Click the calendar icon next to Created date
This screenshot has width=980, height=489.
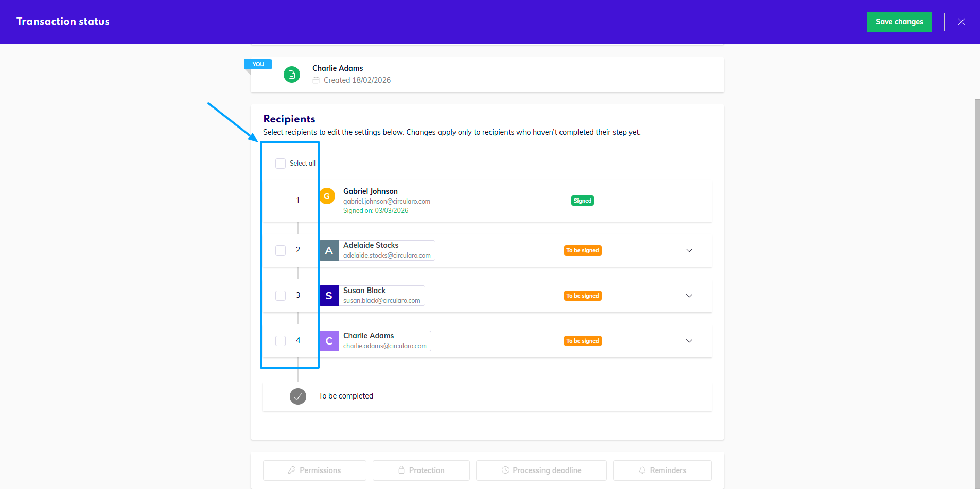tap(316, 80)
